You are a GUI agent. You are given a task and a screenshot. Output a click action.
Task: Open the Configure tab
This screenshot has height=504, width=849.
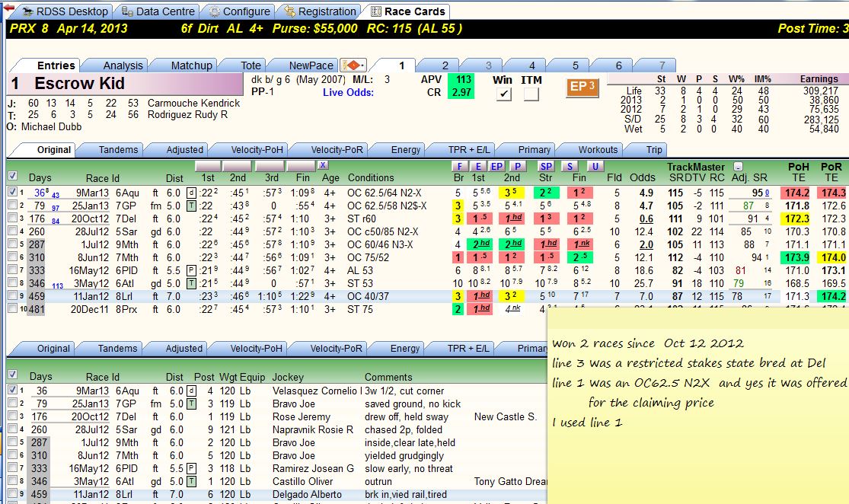point(239,11)
